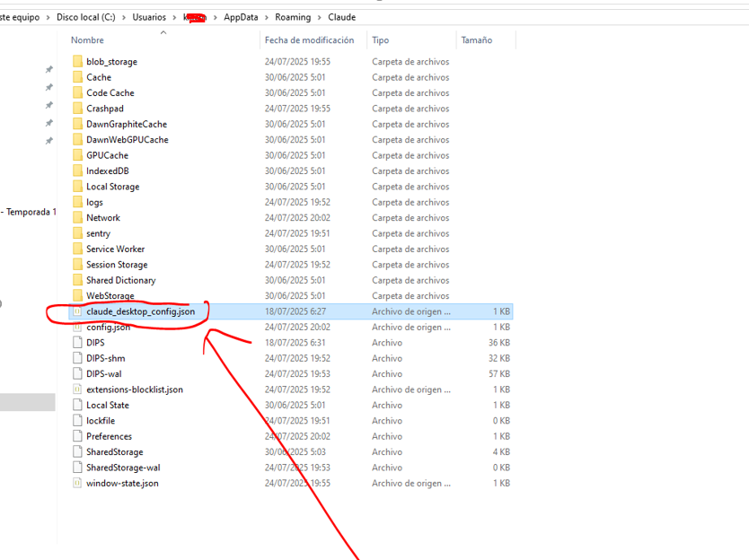Select the Local State file
This screenshot has width=749, height=560.
point(108,405)
